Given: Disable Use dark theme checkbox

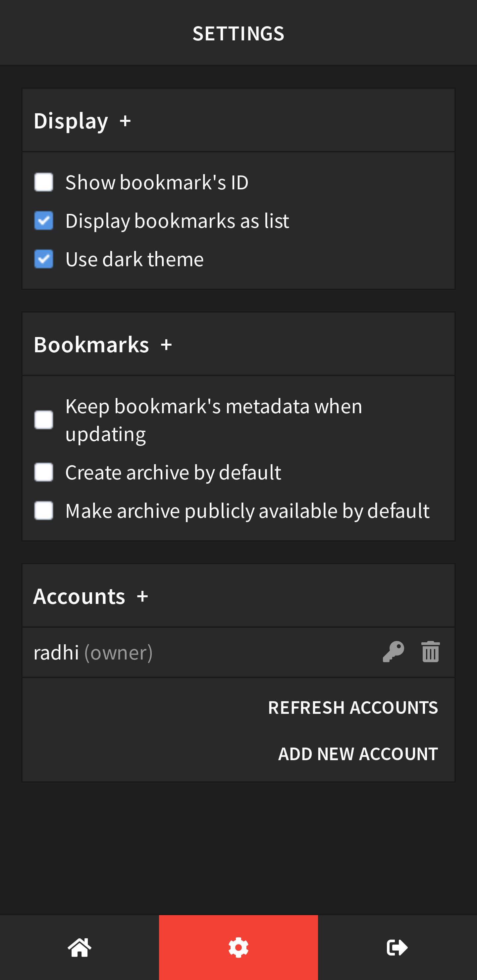Looking at the screenshot, I should [44, 259].
